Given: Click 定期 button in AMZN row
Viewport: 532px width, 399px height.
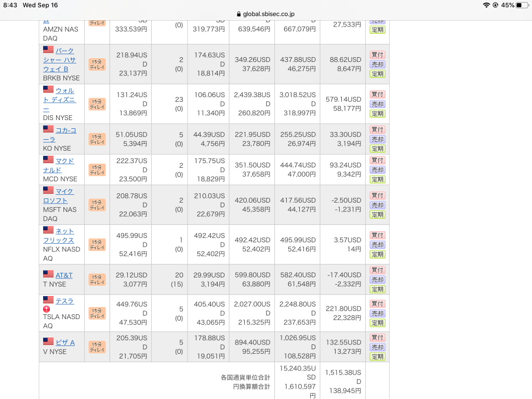Looking at the screenshot, I should [x=377, y=30].
